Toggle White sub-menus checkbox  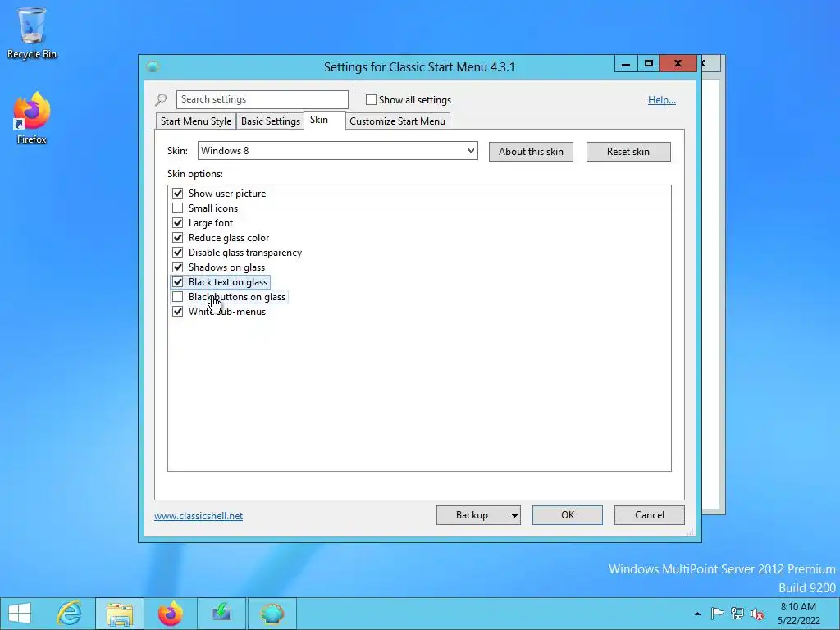tap(177, 311)
